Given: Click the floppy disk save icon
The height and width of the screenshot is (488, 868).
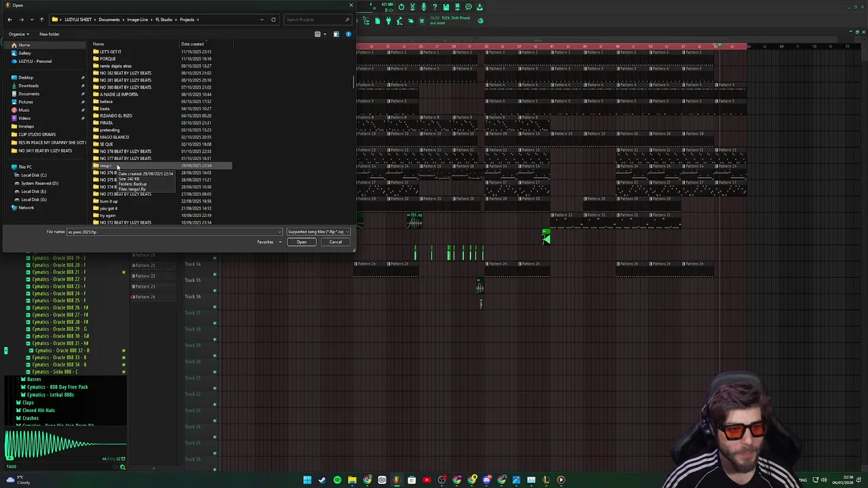Looking at the screenshot, I should click(x=446, y=7).
